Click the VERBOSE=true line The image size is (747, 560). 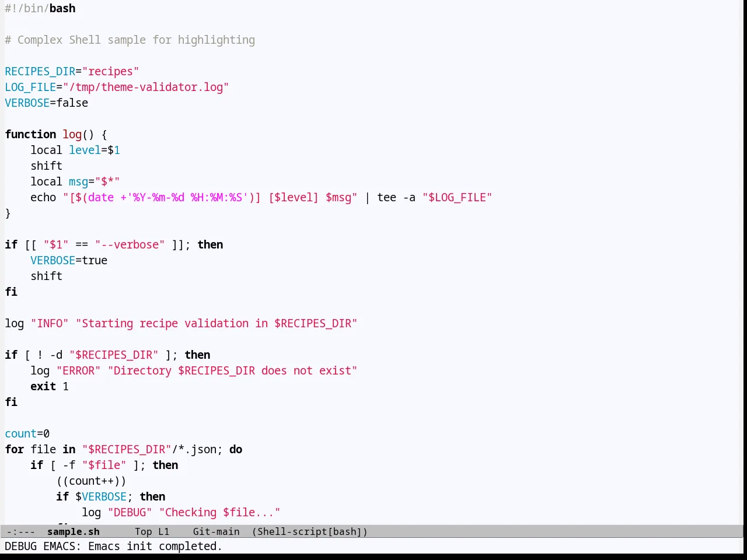[x=69, y=260]
